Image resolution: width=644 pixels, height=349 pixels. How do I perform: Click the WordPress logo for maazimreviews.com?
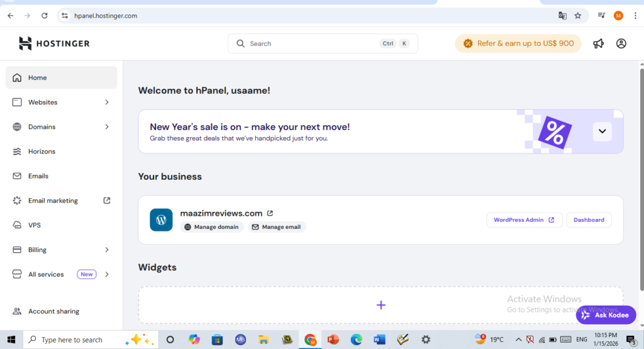point(161,219)
